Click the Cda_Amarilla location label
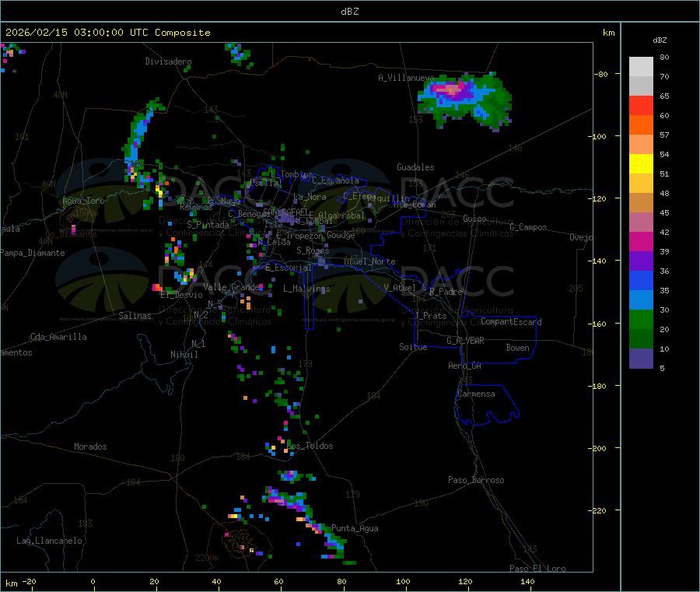Viewport: 700px width, 592px height. click(x=58, y=337)
